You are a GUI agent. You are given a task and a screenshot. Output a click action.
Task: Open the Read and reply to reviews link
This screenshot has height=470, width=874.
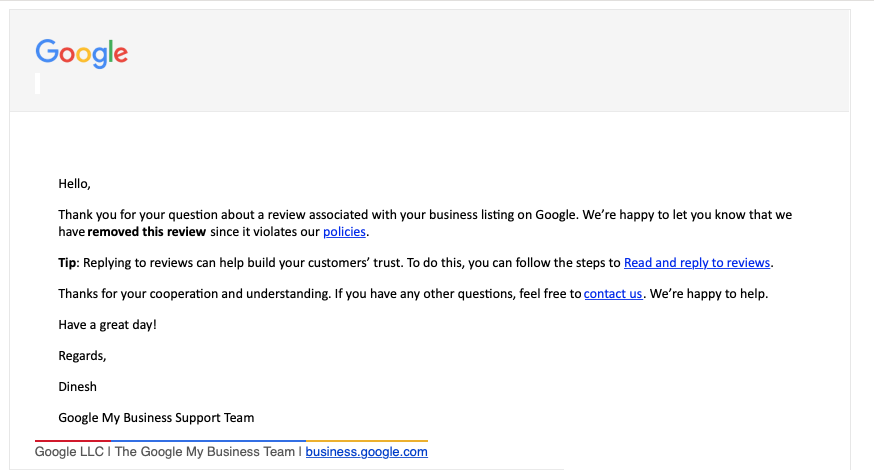pos(697,263)
